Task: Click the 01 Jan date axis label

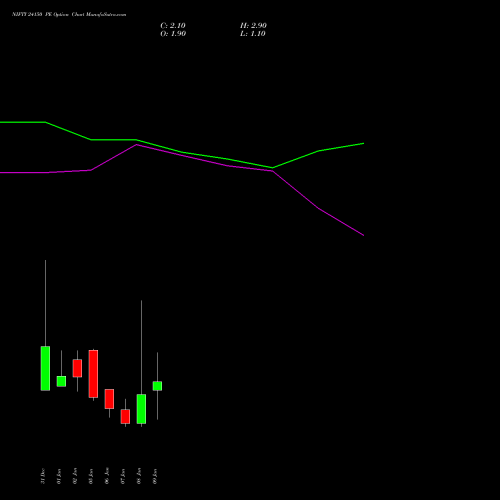Action: (59, 476)
